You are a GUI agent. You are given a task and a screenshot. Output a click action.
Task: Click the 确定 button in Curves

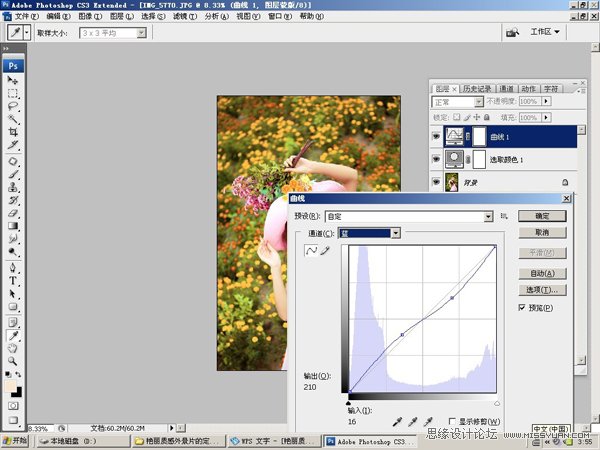[x=542, y=216]
